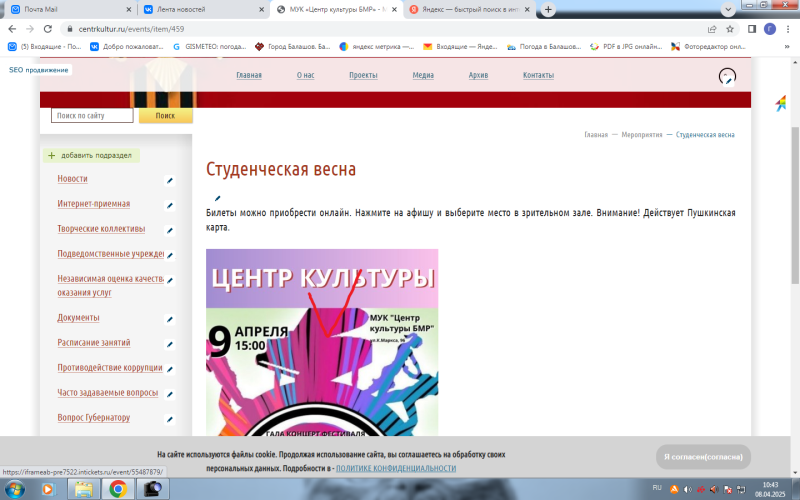This screenshot has height=500, width=800.
Task: Bookmark page with the star icon
Action: click(x=730, y=29)
